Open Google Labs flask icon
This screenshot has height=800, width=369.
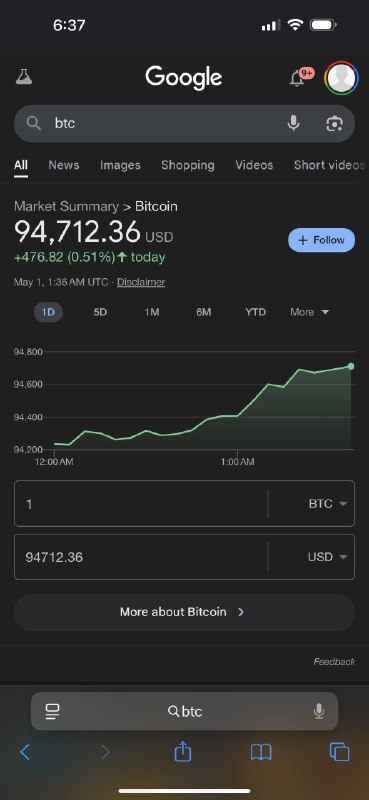[x=23, y=77]
